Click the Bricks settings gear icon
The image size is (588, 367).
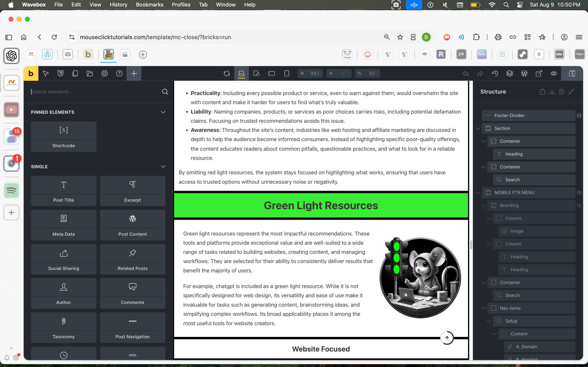[x=105, y=74]
